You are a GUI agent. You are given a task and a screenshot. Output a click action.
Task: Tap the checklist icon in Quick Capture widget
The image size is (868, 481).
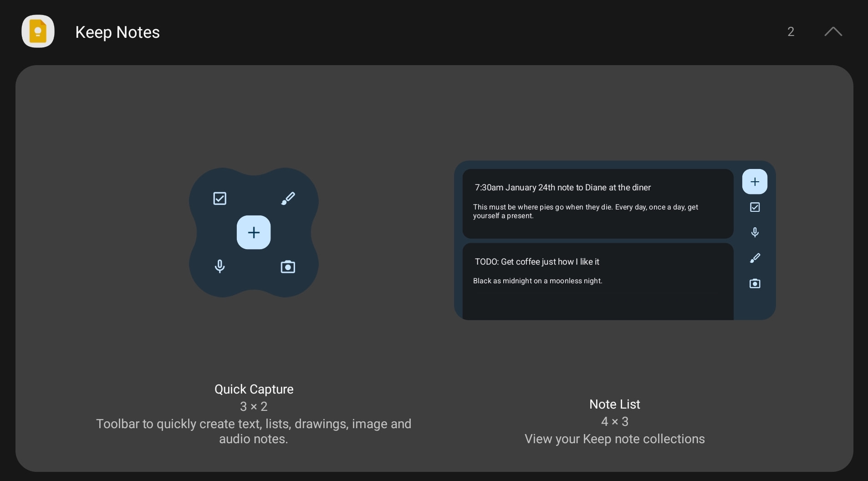pos(220,199)
